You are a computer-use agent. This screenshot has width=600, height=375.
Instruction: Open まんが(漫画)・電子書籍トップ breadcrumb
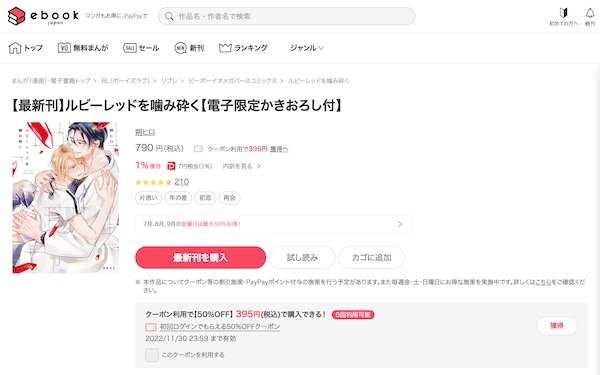[51, 81]
